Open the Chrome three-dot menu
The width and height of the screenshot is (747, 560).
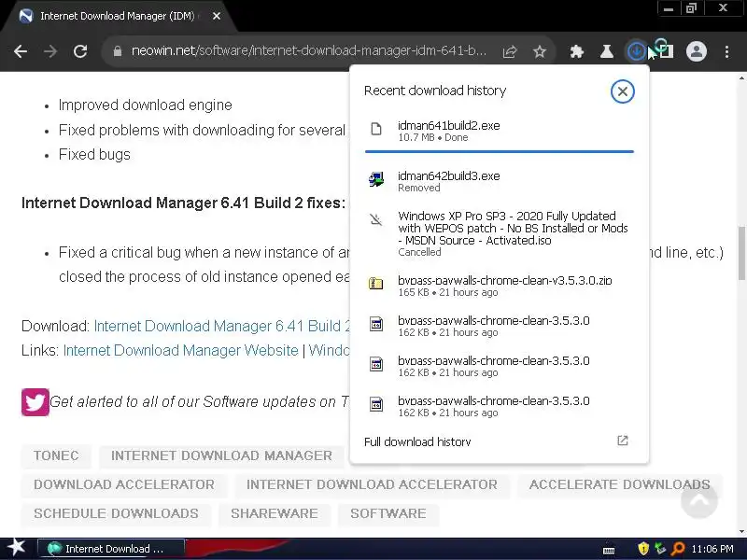click(x=726, y=51)
